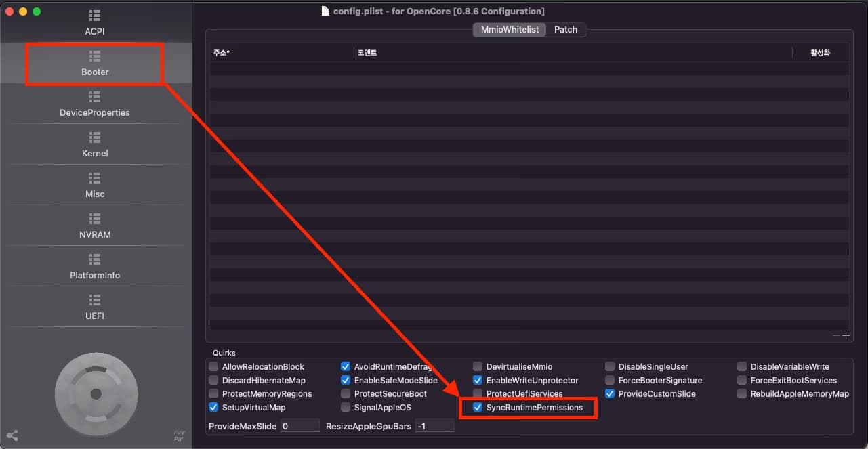Image resolution: width=868 pixels, height=449 pixels.
Task: Remove a row with the minus button
Action: click(x=837, y=336)
